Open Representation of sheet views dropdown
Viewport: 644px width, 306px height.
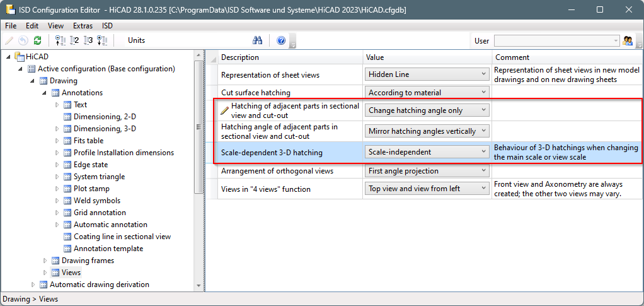pos(427,74)
